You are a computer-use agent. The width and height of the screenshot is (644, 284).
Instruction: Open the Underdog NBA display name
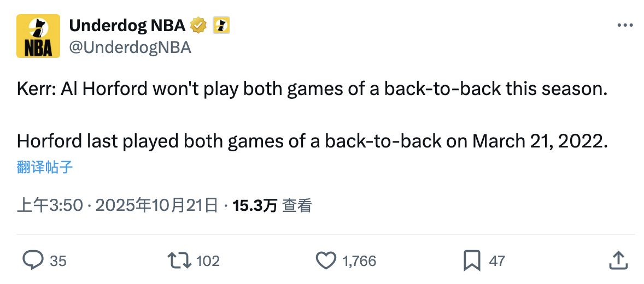coord(126,25)
